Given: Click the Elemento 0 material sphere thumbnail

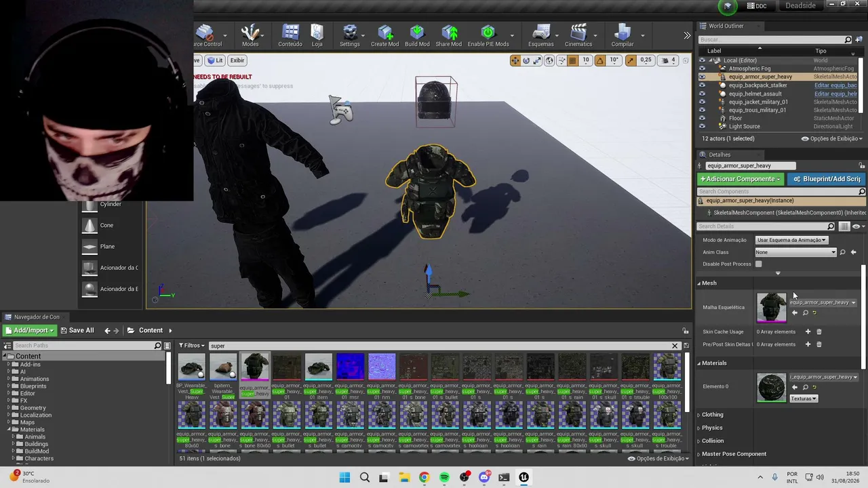Looking at the screenshot, I should coord(772,388).
